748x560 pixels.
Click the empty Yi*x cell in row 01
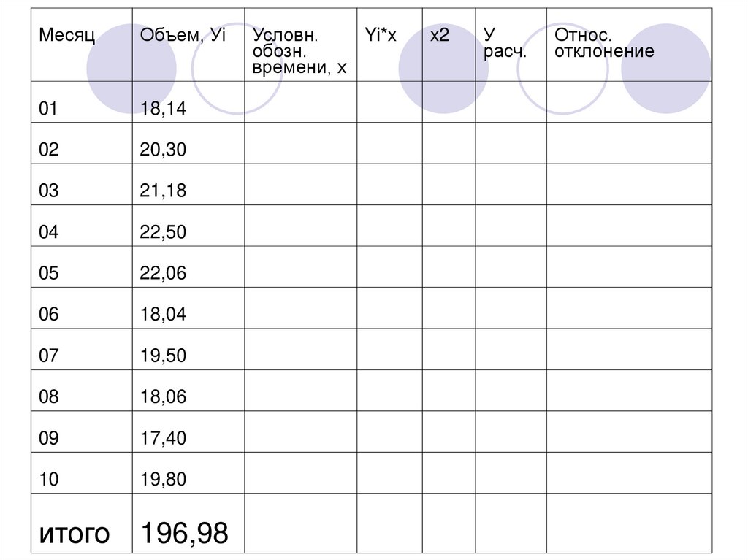click(389, 102)
